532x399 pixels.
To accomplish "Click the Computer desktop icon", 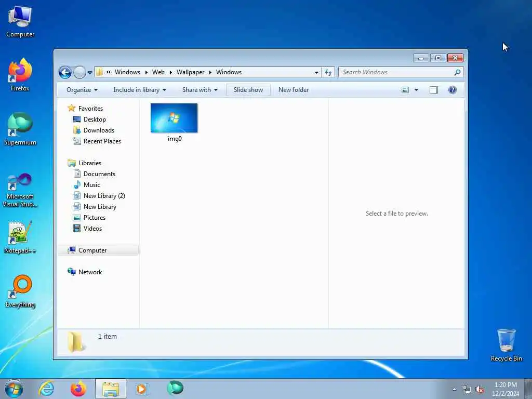I will click(x=20, y=21).
